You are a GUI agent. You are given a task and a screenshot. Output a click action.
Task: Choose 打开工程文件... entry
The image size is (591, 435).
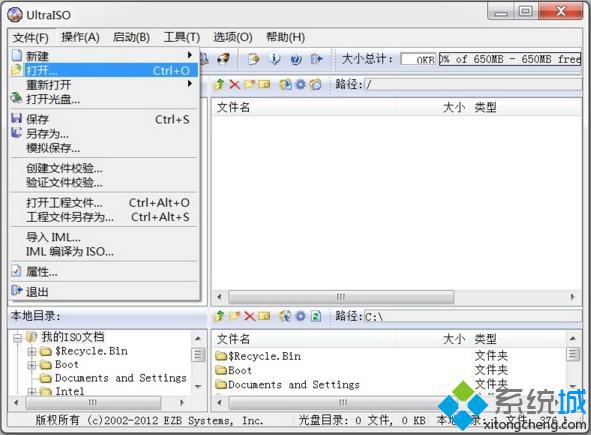pos(104,203)
